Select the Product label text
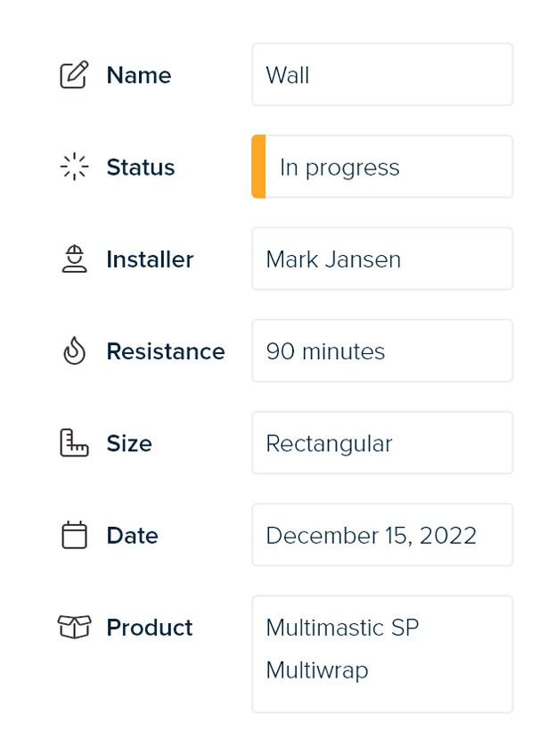 pyautogui.click(x=149, y=628)
